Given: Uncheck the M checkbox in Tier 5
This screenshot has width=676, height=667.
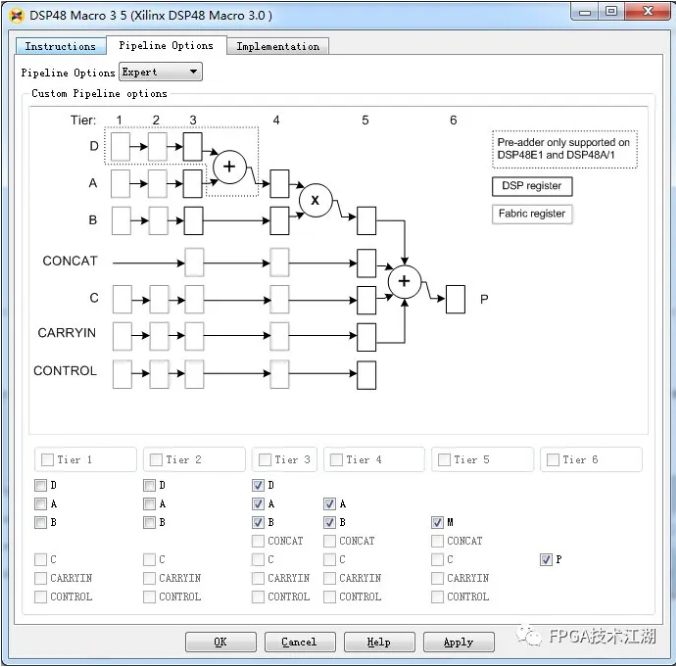Looking at the screenshot, I should [x=437, y=522].
